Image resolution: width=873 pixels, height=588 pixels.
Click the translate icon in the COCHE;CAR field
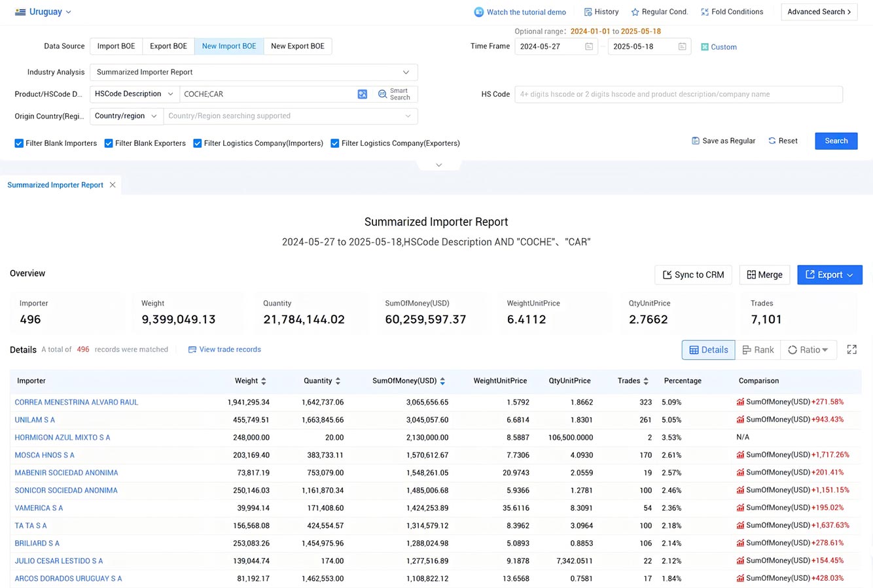tap(362, 94)
